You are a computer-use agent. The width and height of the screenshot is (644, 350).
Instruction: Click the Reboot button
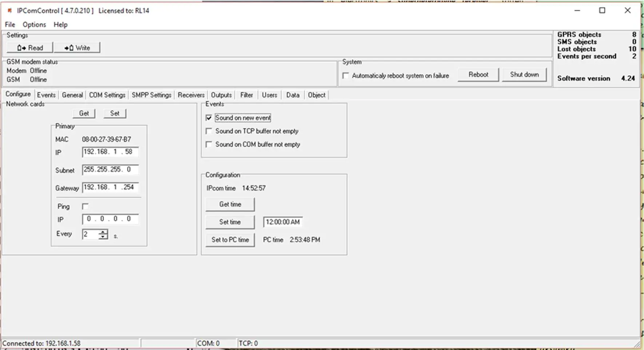478,74
